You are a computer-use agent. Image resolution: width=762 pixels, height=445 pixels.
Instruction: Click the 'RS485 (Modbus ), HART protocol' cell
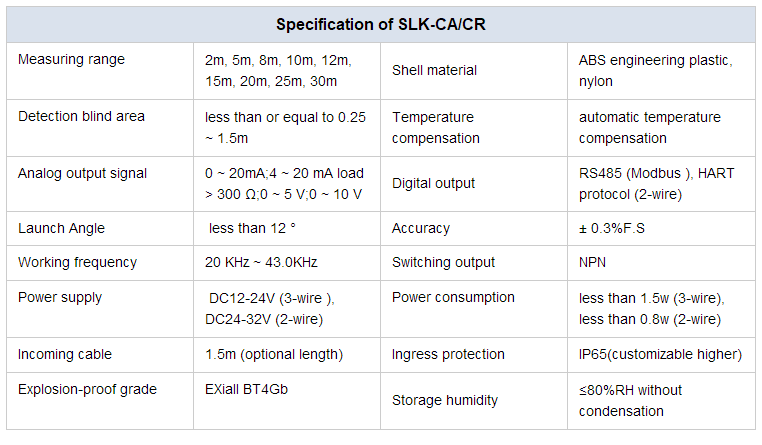[x=661, y=184]
